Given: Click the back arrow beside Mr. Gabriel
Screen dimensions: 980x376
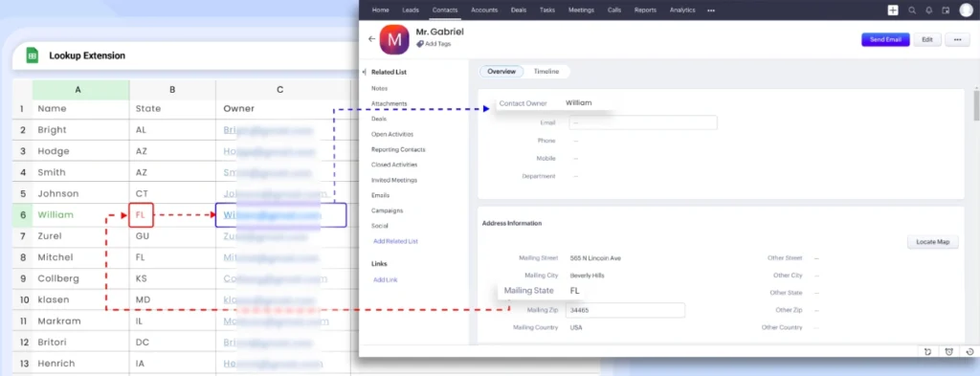Looking at the screenshot, I should (372, 38).
